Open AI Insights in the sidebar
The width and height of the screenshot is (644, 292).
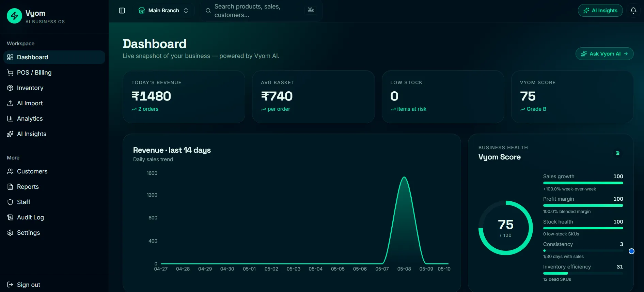point(54,134)
